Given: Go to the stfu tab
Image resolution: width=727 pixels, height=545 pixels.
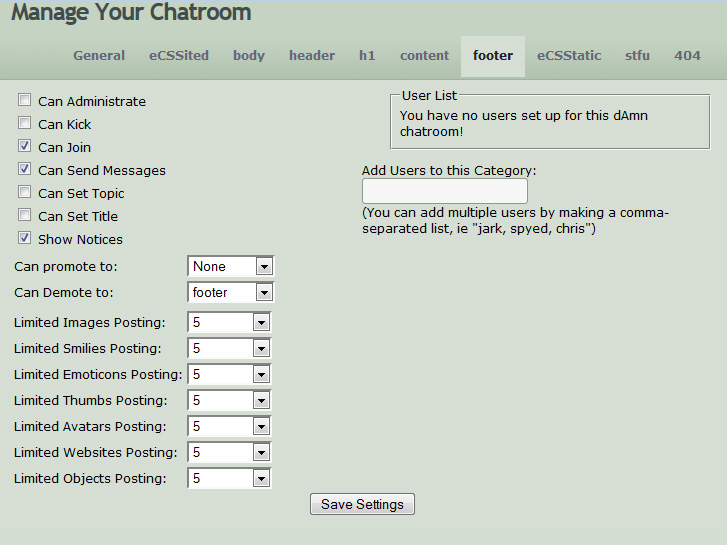Looking at the screenshot, I should coord(638,56).
